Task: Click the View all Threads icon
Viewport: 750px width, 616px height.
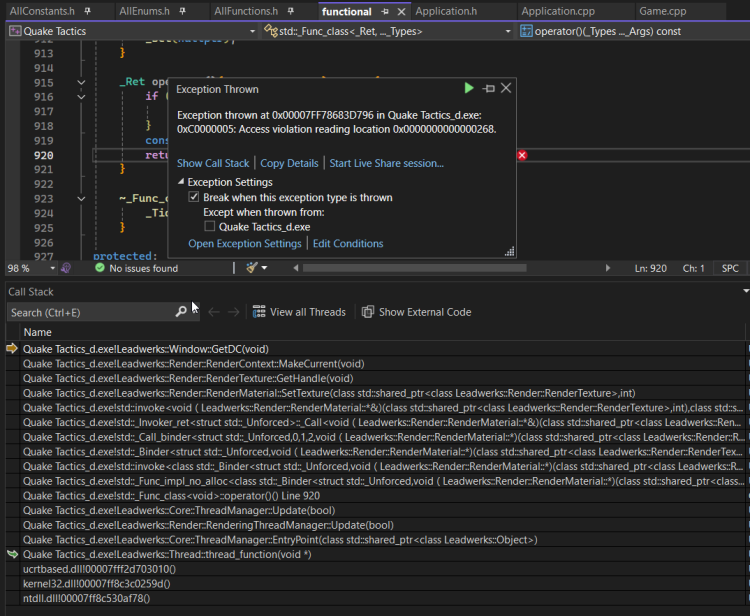Action: [x=259, y=312]
